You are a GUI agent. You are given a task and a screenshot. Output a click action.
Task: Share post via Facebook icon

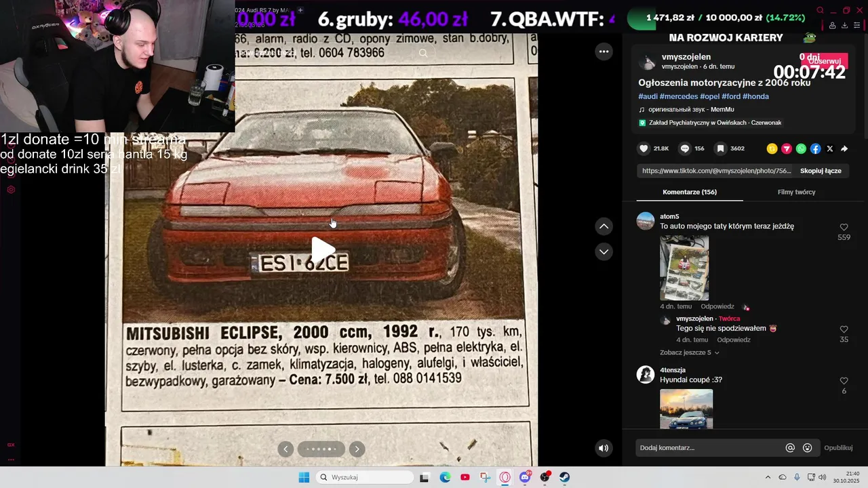click(816, 148)
